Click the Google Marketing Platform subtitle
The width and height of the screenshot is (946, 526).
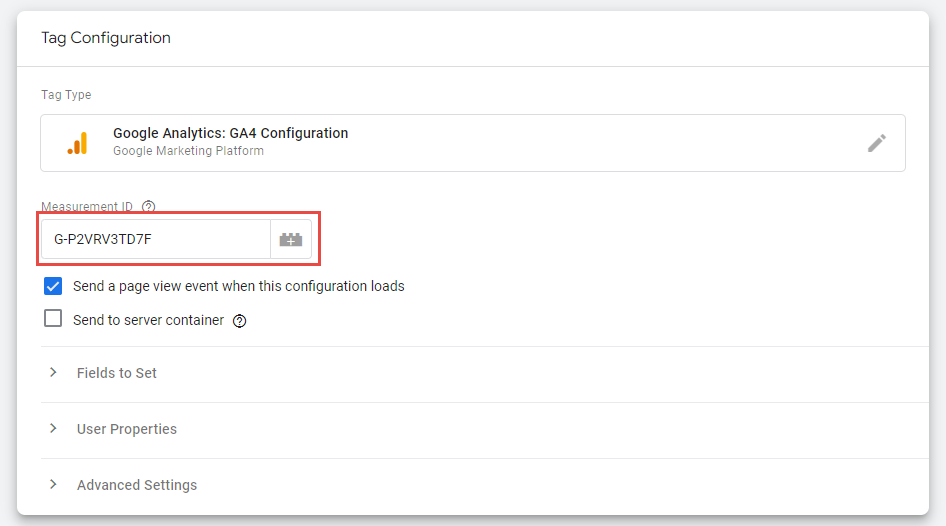[188, 151]
